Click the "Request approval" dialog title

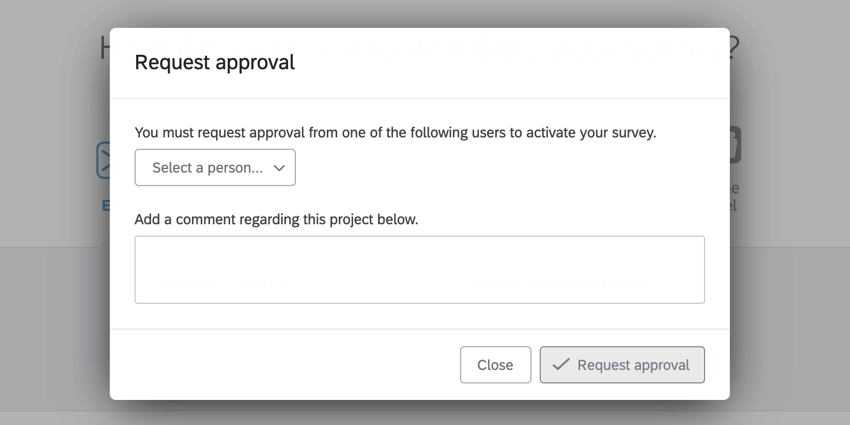215,62
